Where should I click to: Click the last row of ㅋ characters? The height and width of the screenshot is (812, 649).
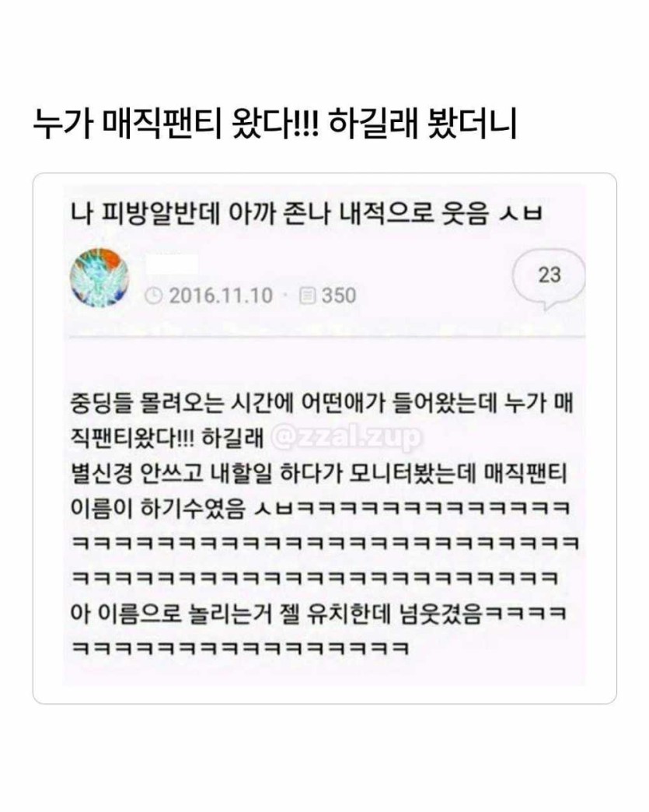[x=240, y=649]
